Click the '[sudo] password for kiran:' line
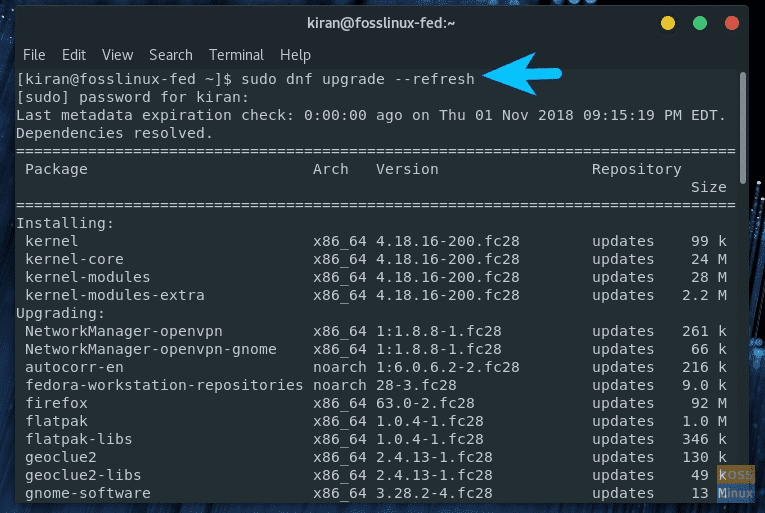Viewport: 765px width, 513px height. (132, 97)
